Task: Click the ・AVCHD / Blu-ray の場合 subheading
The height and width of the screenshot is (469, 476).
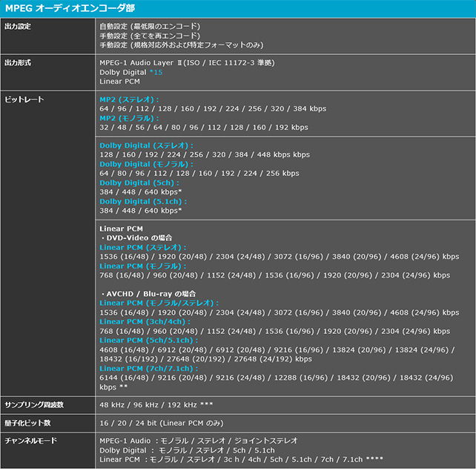Action: 150,294
